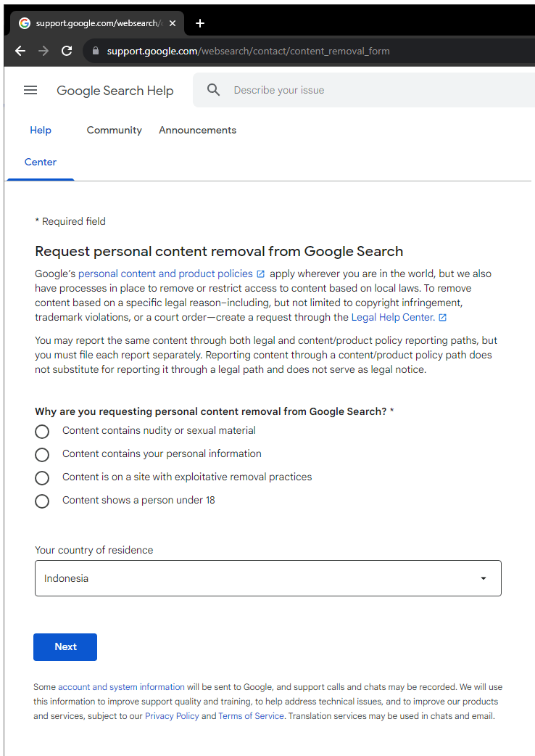This screenshot has height=756, width=535.
Task: Expand the country selector showing Indonesia
Action: (x=267, y=578)
